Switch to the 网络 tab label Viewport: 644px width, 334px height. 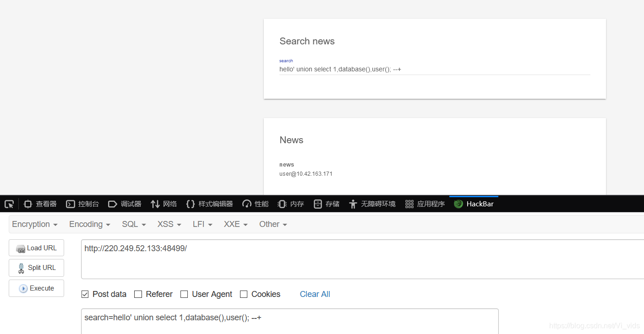pyautogui.click(x=170, y=204)
